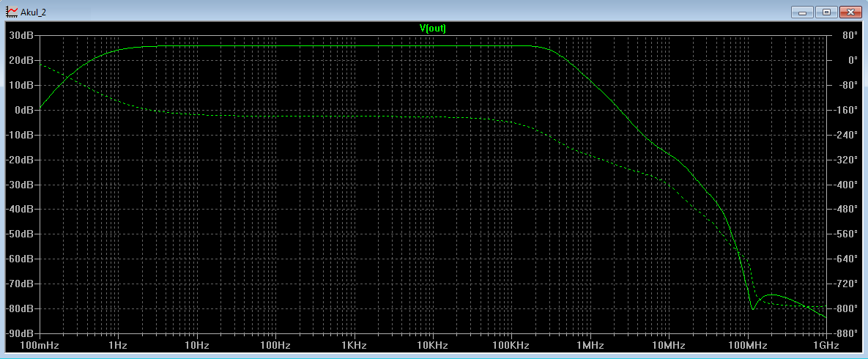
Task: Click the -160° phase axis label
Action: [x=845, y=110]
